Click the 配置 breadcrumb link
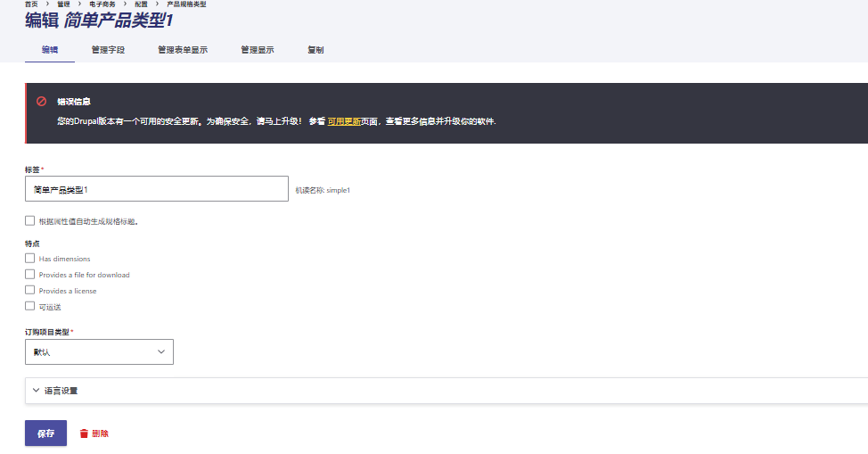The height and width of the screenshot is (454, 868). (x=141, y=4)
